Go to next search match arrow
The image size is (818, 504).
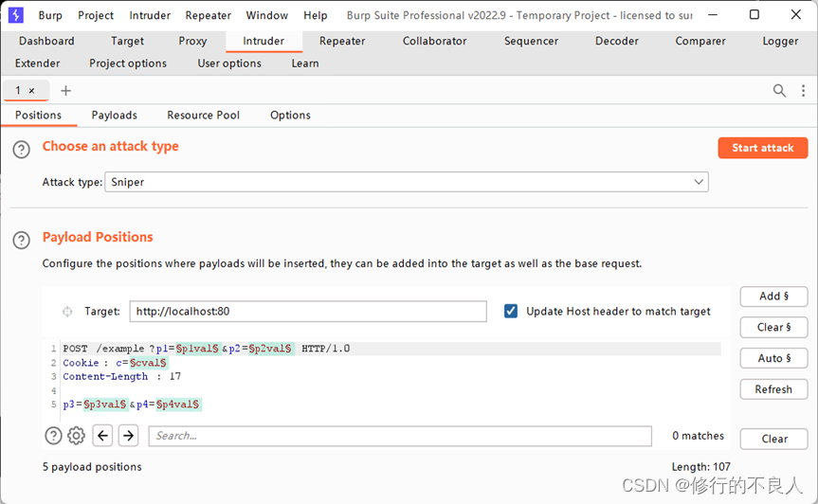(x=128, y=435)
